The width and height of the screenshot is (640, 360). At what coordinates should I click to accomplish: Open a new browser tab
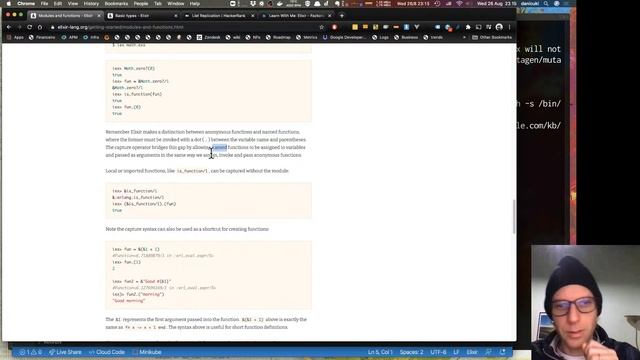tap(342, 16)
